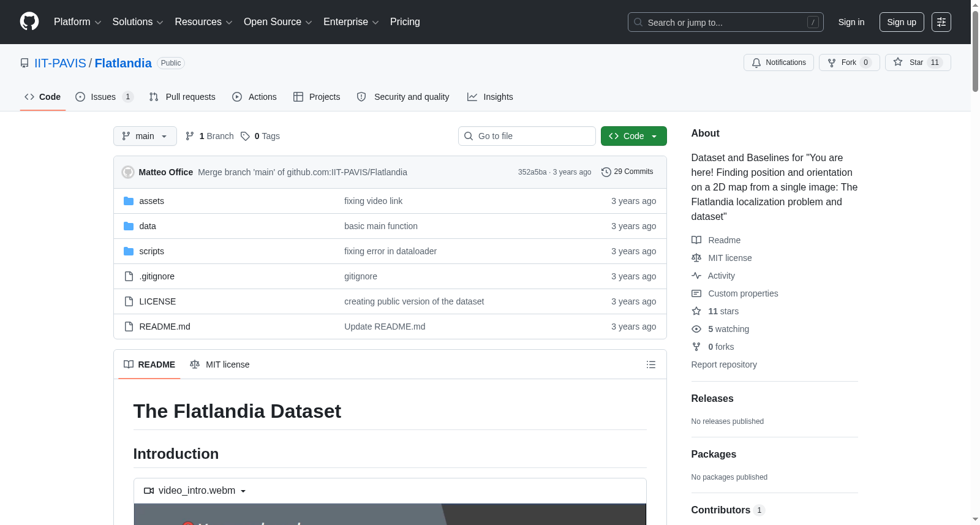
Task: Expand the Enterprise menu
Action: click(x=351, y=22)
